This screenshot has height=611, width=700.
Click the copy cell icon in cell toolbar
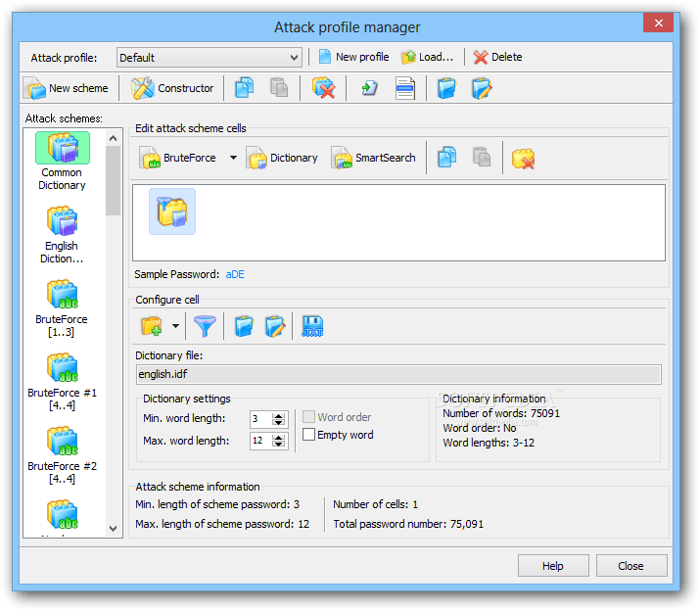coord(446,158)
